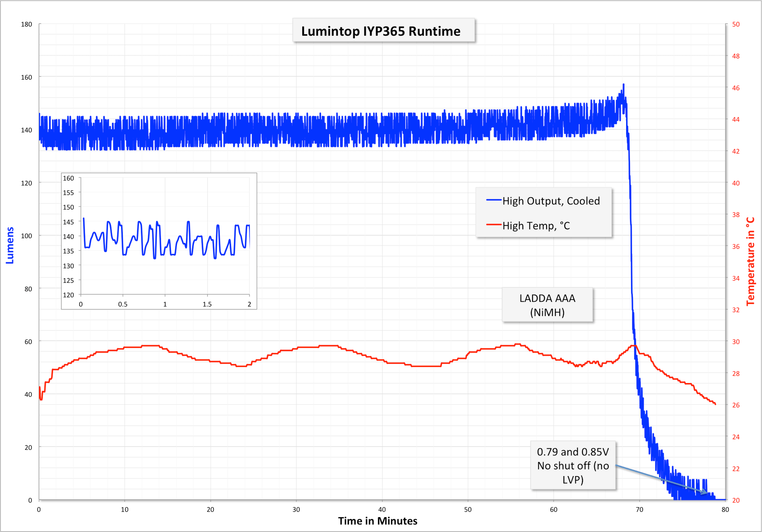Click the chart title Lumintop IYP365 Runtime
This screenshot has height=532, width=762.
click(x=381, y=31)
